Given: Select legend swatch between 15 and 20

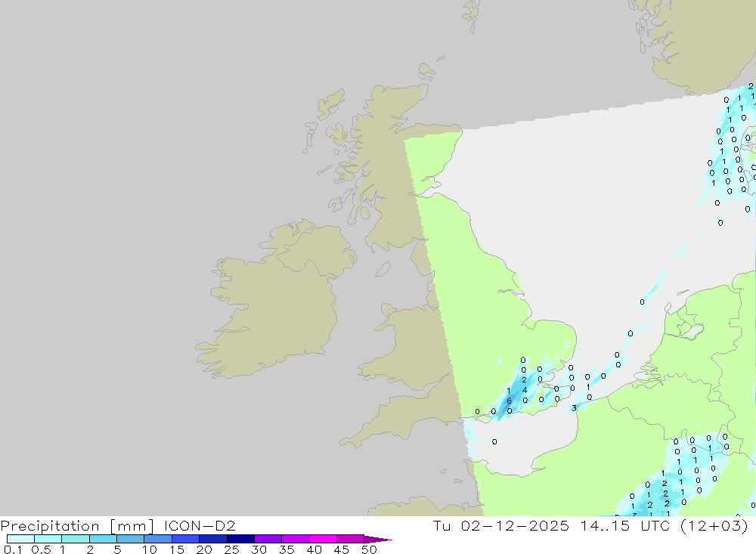Looking at the screenshot, I should [186, 539].
